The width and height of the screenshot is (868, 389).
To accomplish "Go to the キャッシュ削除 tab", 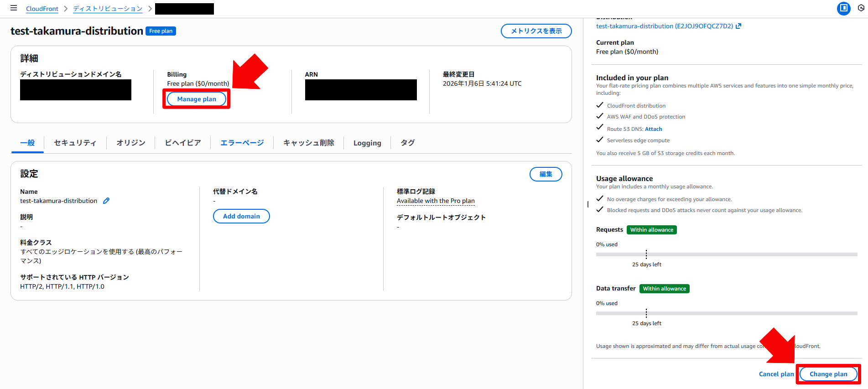I will coord(308,143).
